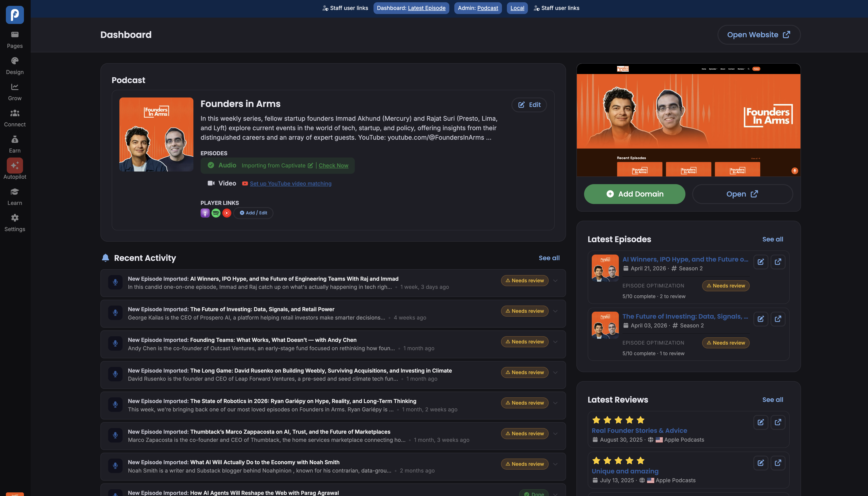Expand the Future of Investing activity row chevron
This screenshot has width=868, height=496.
pyautogui.click(x=555, y=311)
